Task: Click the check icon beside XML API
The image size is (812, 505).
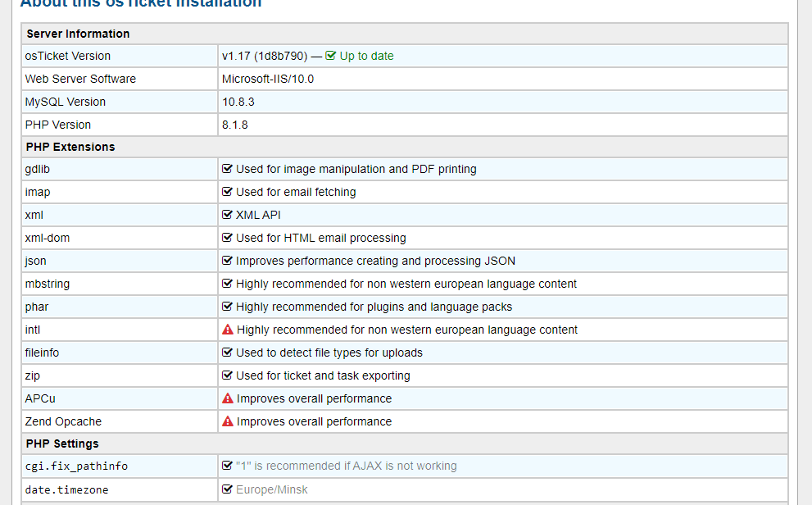Action: [227, 215]
